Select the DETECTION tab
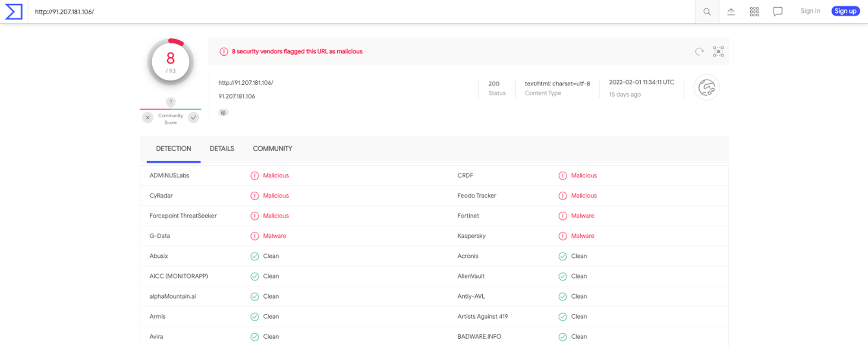This screenshot has height=347, width=868. pos(173,148)
